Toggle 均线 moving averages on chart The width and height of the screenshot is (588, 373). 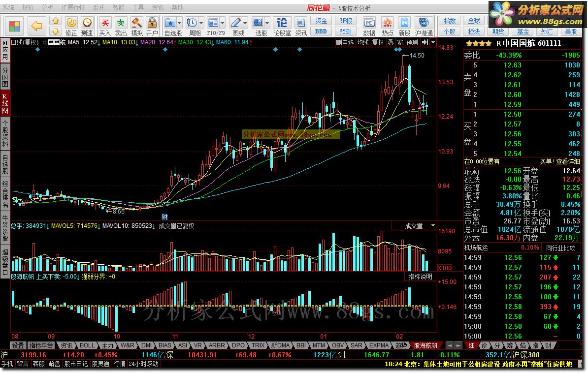[362, 42]
